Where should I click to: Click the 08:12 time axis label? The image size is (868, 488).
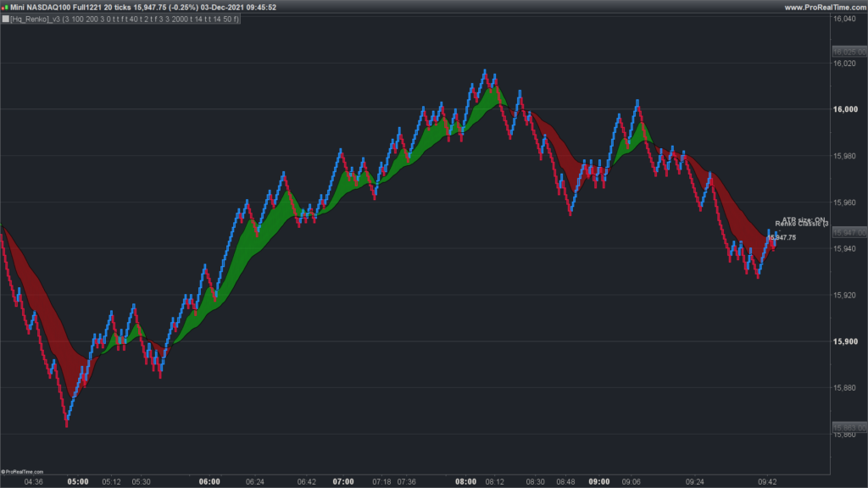coord(495,482)
